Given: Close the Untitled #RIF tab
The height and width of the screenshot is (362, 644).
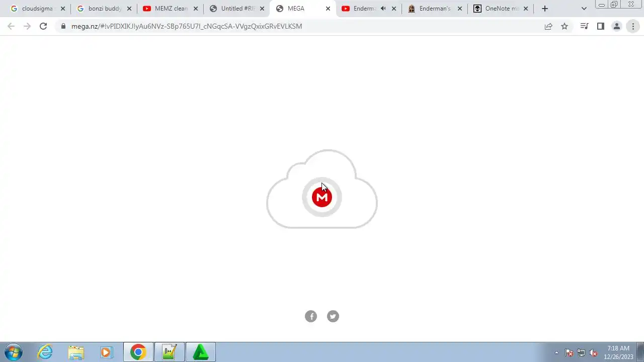Looking at the screenshot, I should (262, 9).
